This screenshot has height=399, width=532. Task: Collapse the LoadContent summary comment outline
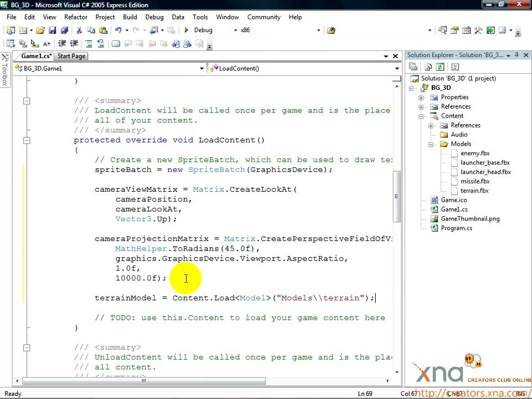(x=27, y=101)
